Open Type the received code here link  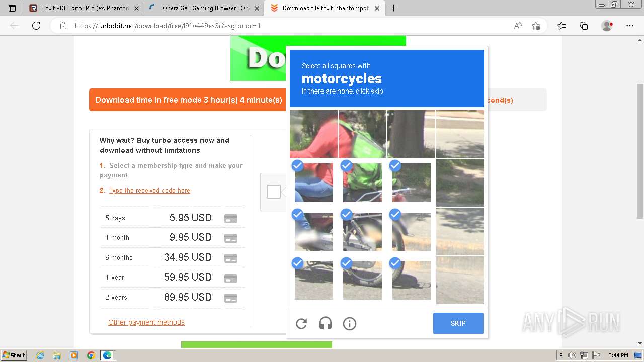click(x=149, y=190)
